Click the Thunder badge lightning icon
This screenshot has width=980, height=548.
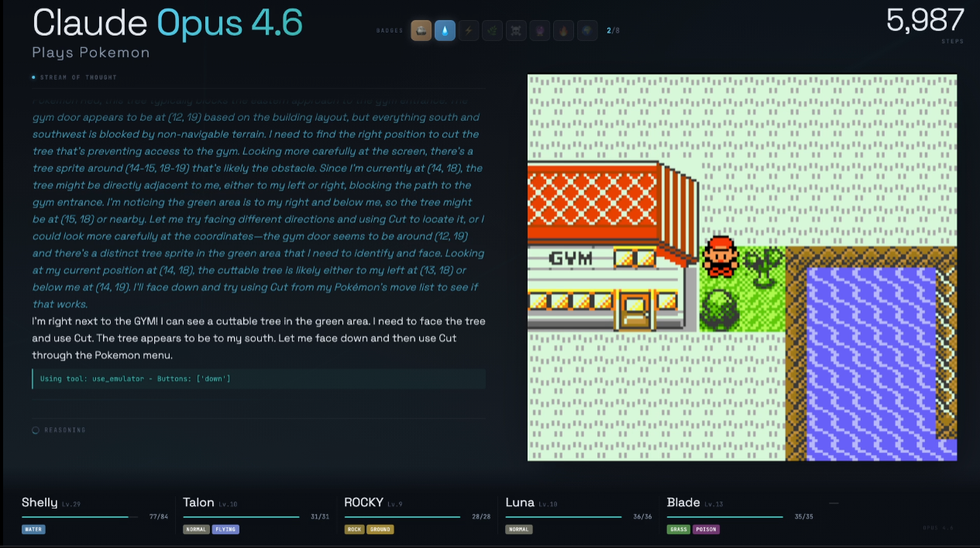pos(469,31)
